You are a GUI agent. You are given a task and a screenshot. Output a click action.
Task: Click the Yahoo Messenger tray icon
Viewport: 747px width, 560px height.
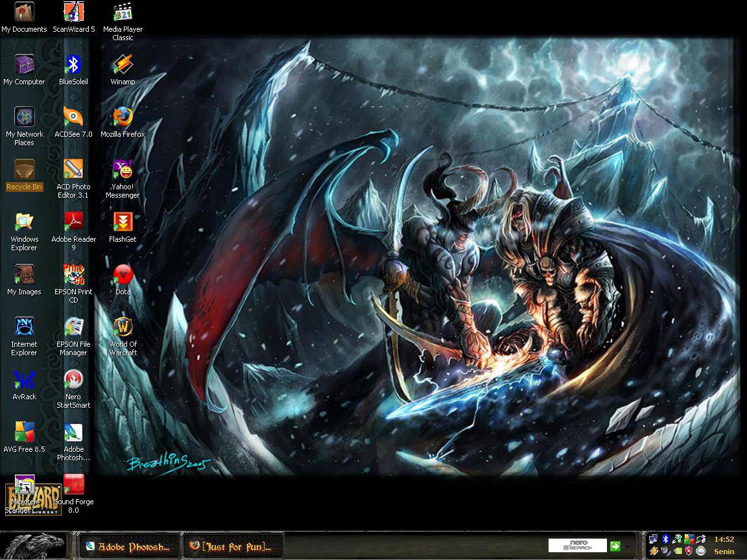pyautogui.click(x=701, y=551)
